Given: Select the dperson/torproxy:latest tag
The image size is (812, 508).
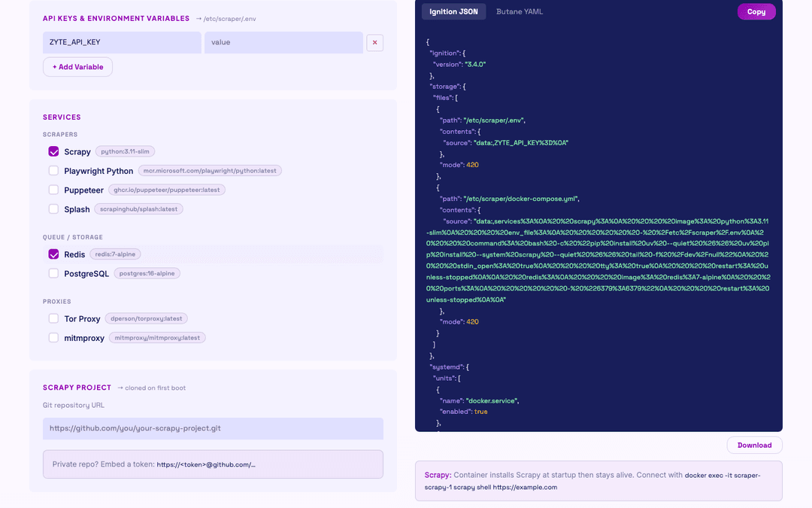Looking at the screenshot, I should point(146,318).
